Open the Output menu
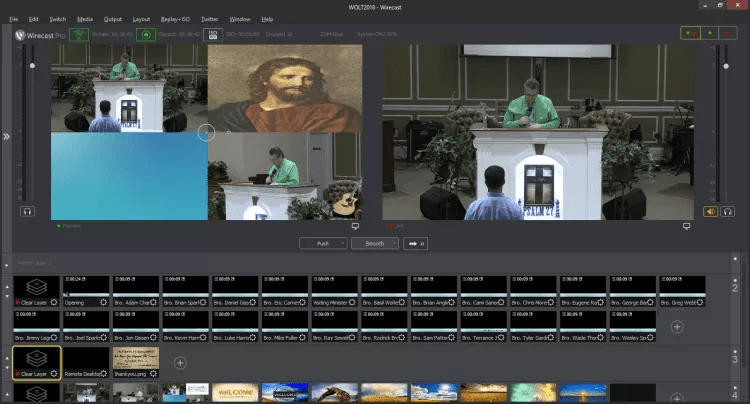The image size is (750, 404). click(x=113, y=19)
